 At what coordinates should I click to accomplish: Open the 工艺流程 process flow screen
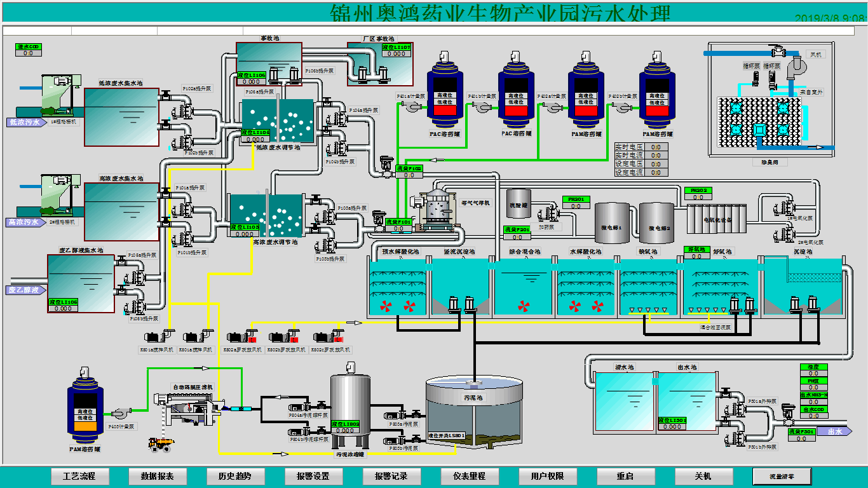79,476
